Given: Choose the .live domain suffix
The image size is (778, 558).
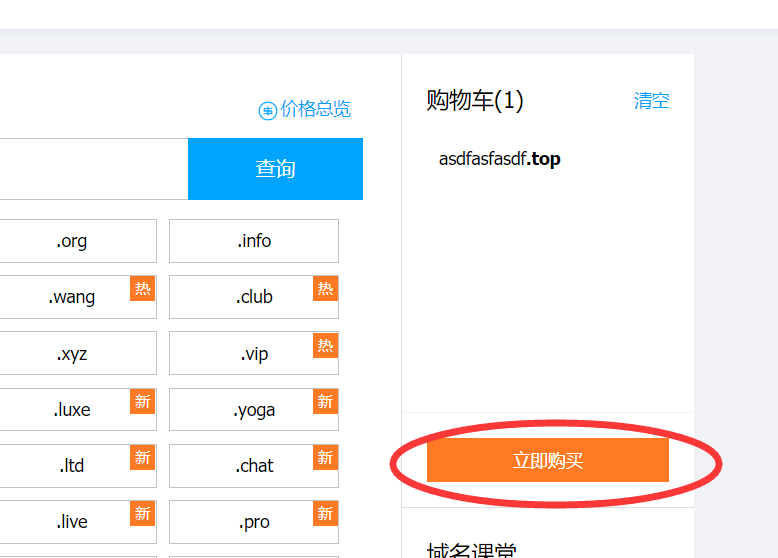Looking at the screenshot, I should point(78,522).
